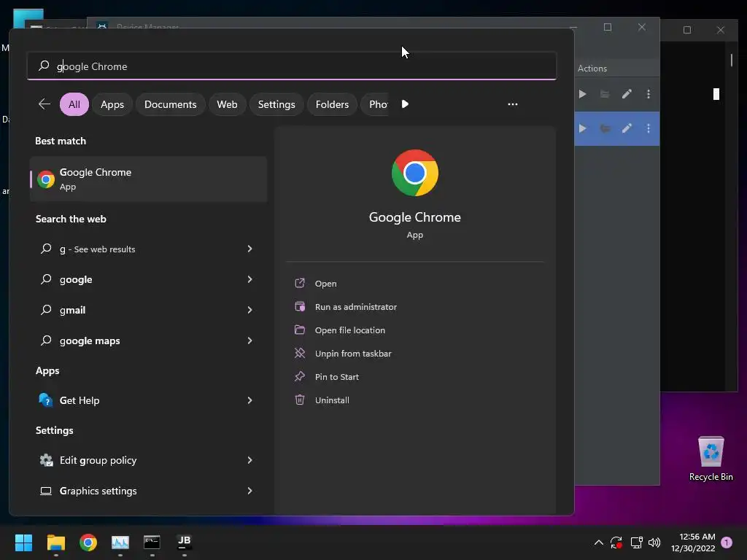
Task: Expand 'g - See web results' chevron
Action: 249,249
